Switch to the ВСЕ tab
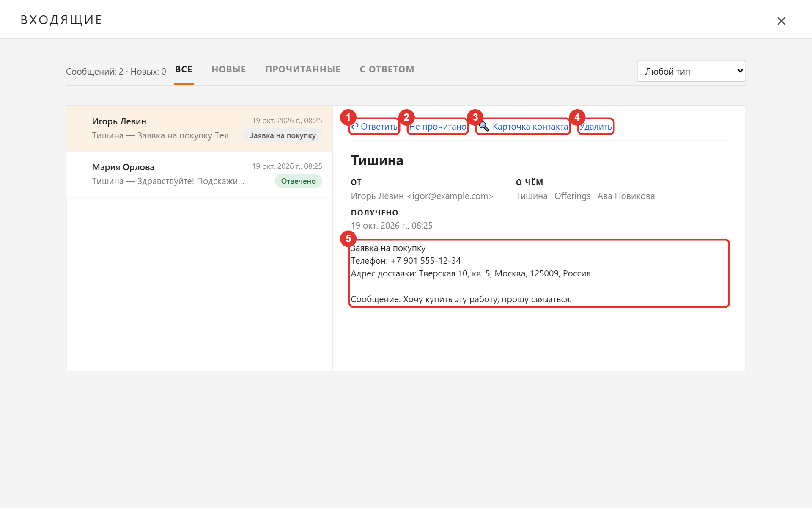The height and width of the screenshot is (508, 812). [184, 69]
